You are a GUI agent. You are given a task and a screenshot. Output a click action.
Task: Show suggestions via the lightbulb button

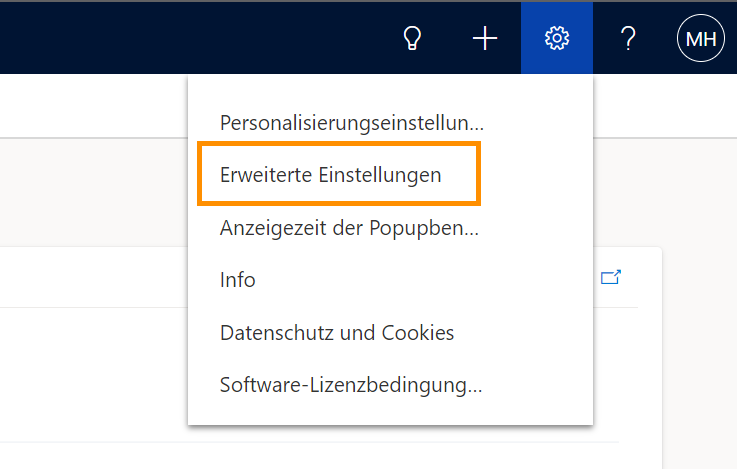point(412,38)
